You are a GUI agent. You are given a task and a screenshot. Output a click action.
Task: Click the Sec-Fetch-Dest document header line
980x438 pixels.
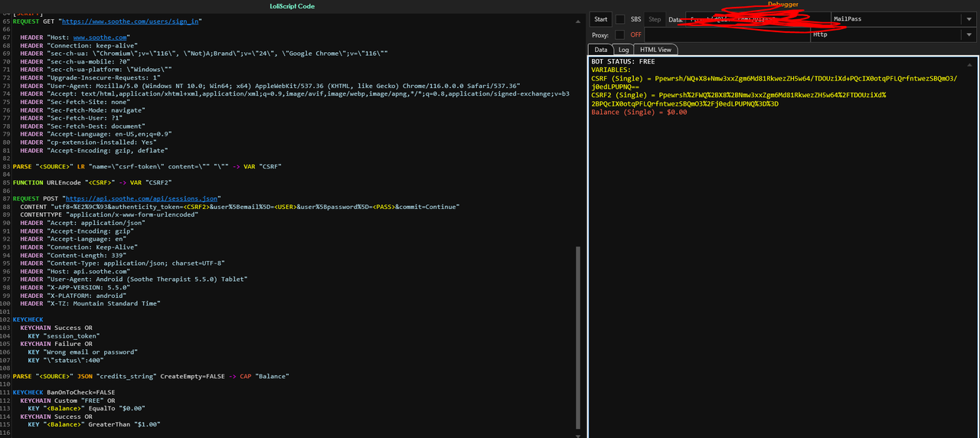(83, 126)
